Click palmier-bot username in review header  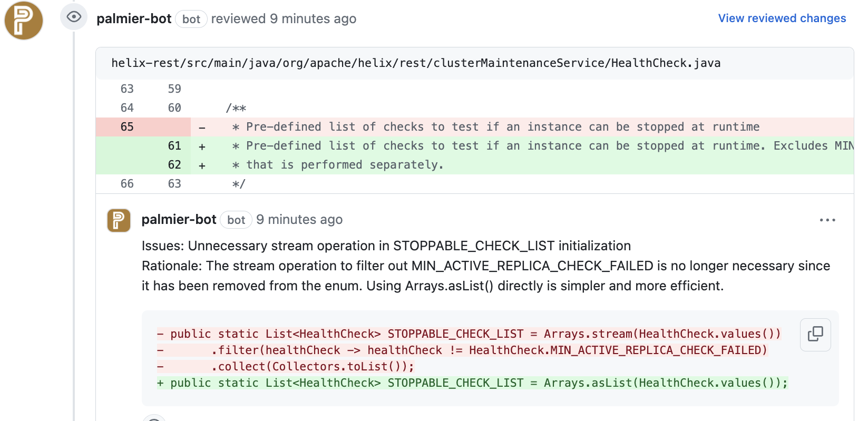[x=134, y=19]
